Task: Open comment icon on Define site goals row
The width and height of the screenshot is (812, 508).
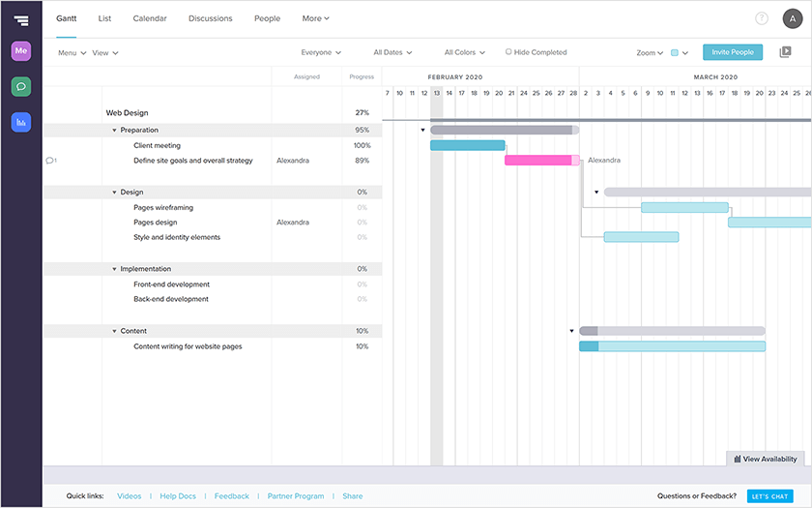Action: point(50,161)
